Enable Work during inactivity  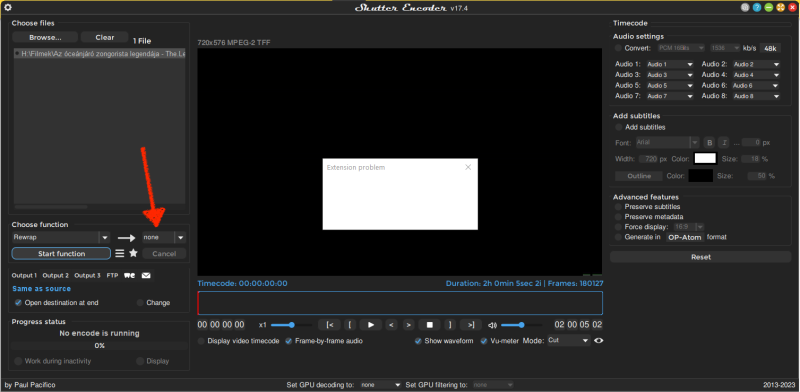click(18, 361)
